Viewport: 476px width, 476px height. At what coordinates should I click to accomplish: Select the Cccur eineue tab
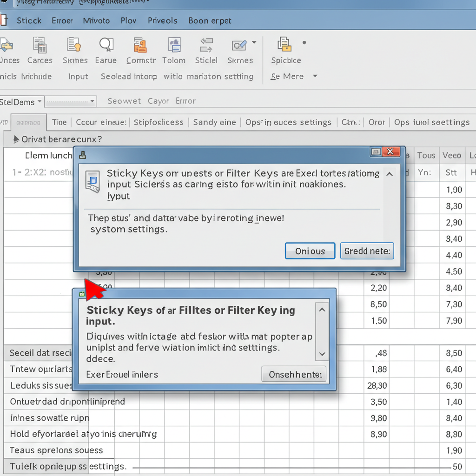[101, 122]
